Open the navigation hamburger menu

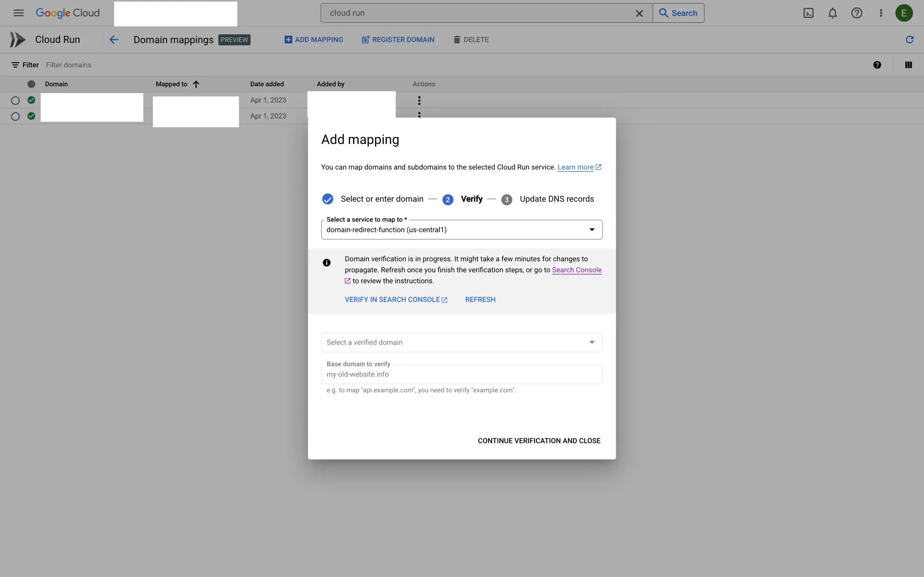pos(18,13)
